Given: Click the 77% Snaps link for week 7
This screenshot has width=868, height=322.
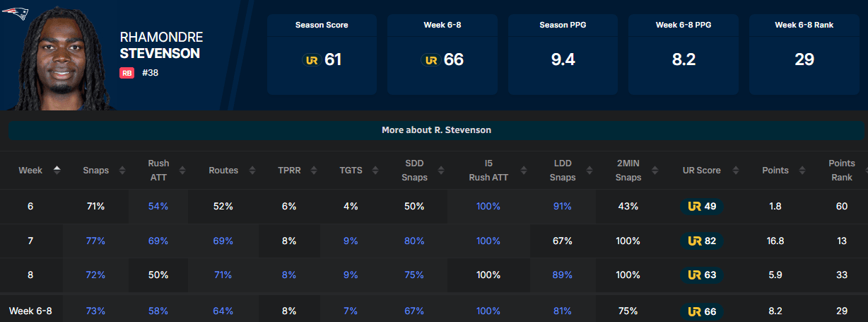Looking at the screenshot, I should pos(95,241).
